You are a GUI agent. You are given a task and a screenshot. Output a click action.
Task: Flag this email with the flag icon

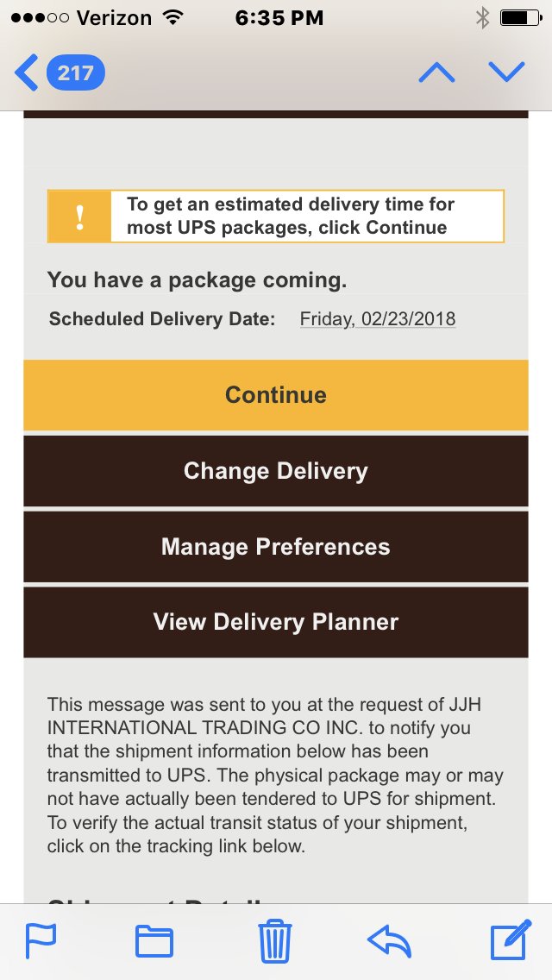click(x=41, y=940)
